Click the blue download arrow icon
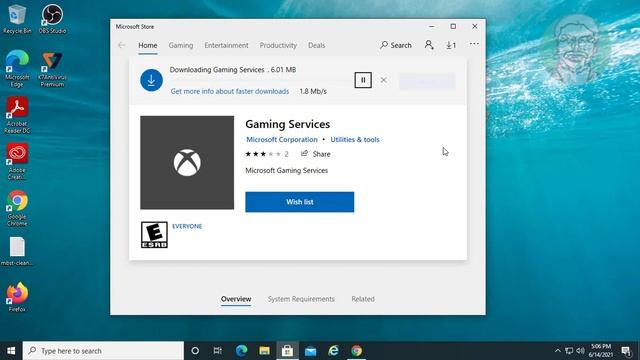This screenshot has height=360, width=640. [151, 80]
